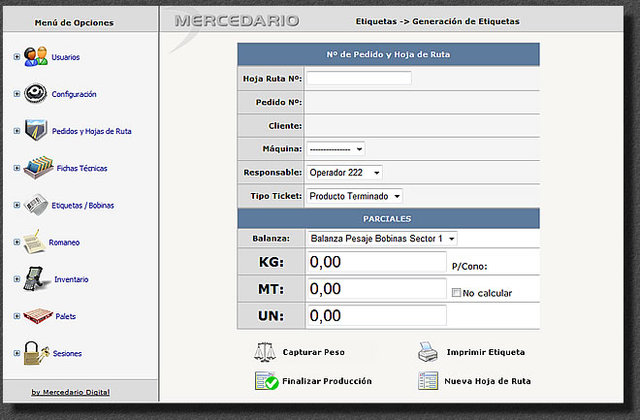Select Inventario menu text

coord(71,280)
